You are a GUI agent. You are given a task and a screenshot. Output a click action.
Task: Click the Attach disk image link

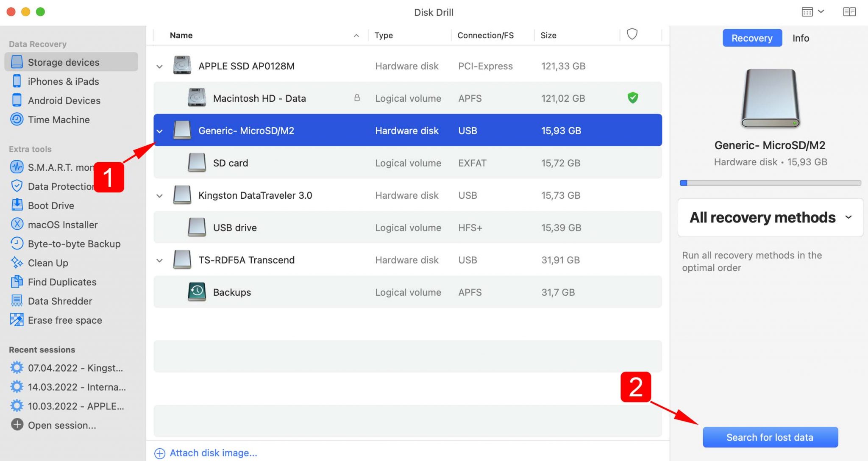click(x=213, y=453)
